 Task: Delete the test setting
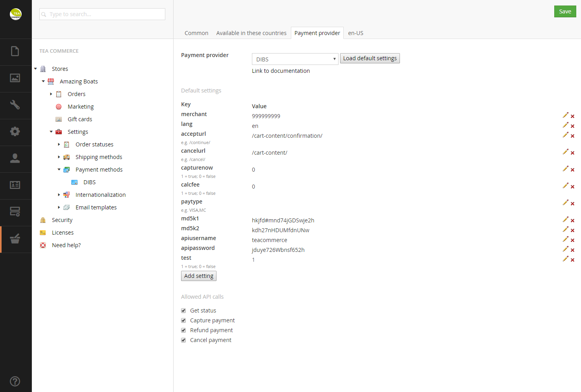pos(573,260)
